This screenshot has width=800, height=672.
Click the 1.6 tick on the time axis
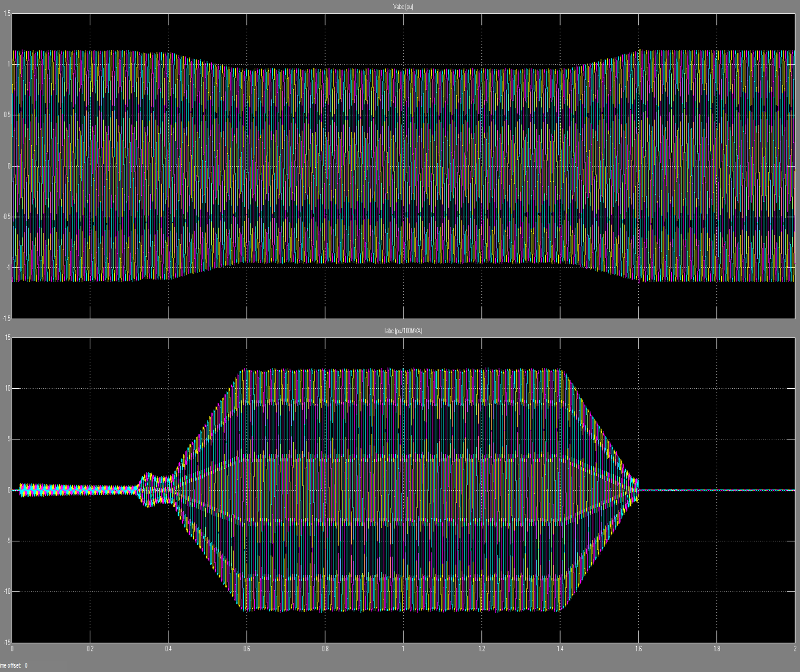(638, 649)
